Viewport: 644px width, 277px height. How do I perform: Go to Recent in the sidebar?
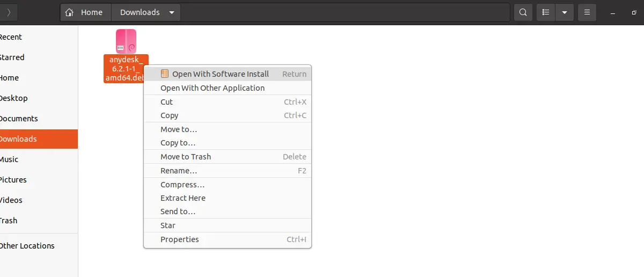click(x=39, y=37)
